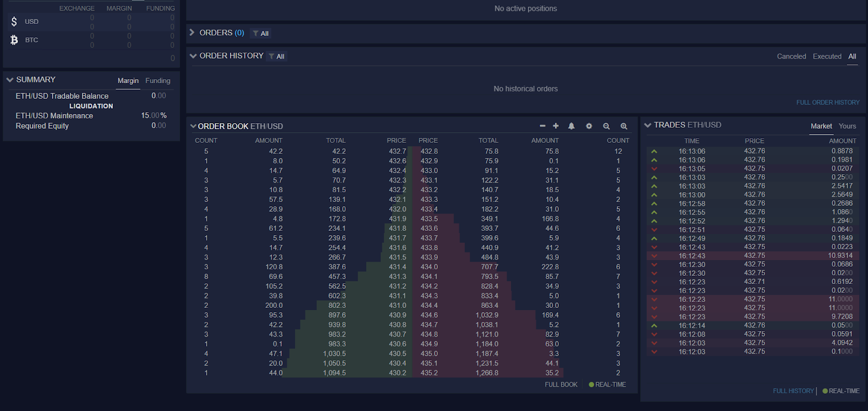
Task: Click No active positions message
Action: 526,9
